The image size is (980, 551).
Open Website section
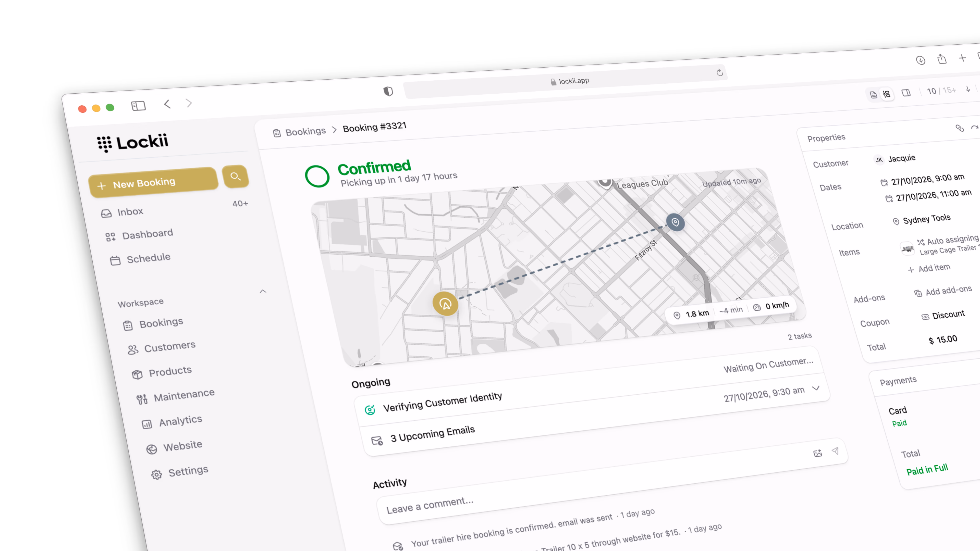click(174, 446)
